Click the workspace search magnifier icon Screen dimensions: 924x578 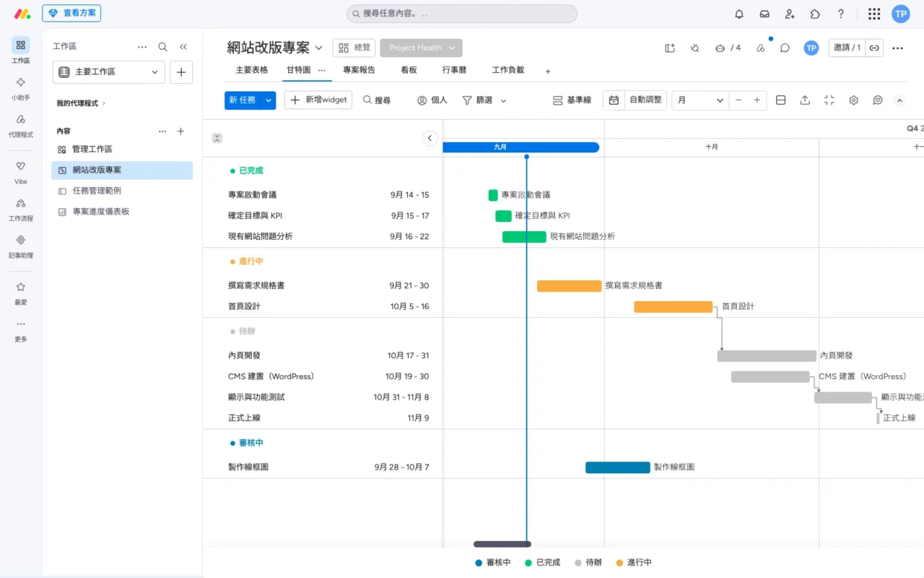(x=163, y=46)
